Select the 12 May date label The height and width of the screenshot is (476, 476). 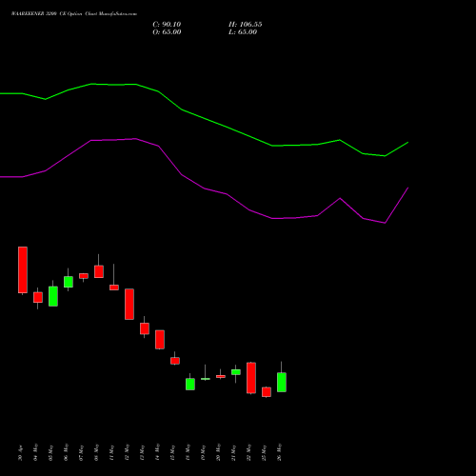point(128,452)
